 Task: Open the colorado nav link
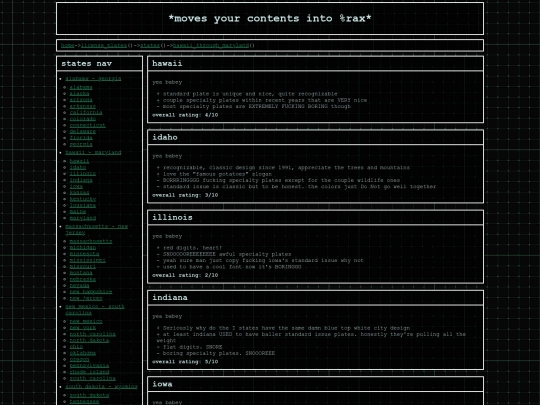click(83, 119)
